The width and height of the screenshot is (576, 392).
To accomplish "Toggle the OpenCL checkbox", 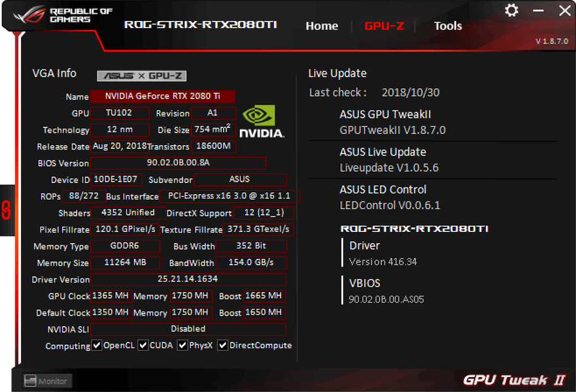I will pyautogui.click(x=97, y=346).
